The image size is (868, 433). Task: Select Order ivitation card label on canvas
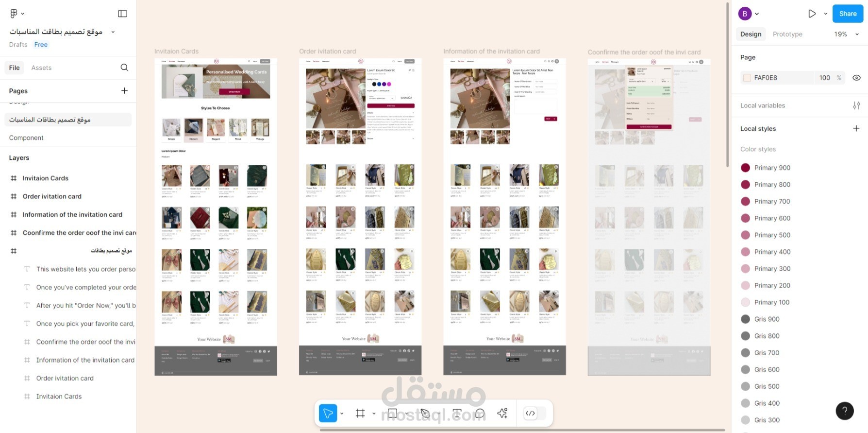328,51
